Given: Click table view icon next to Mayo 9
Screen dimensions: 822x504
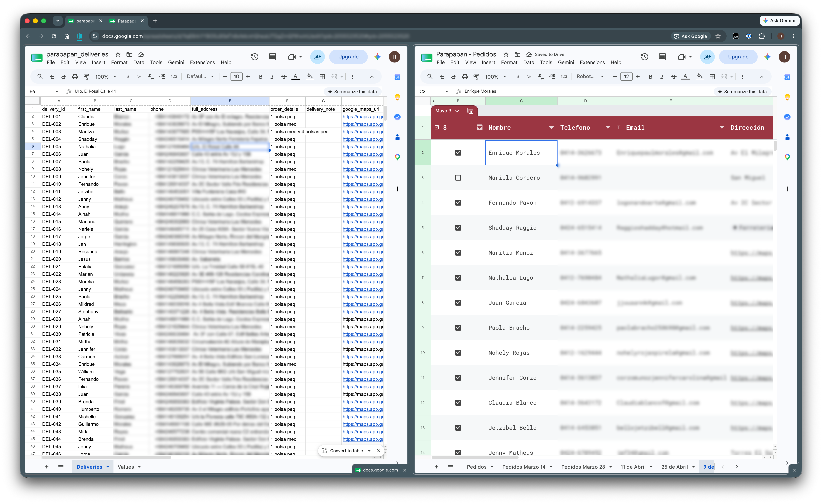Looking at the screenshot, I should point(470,111).
